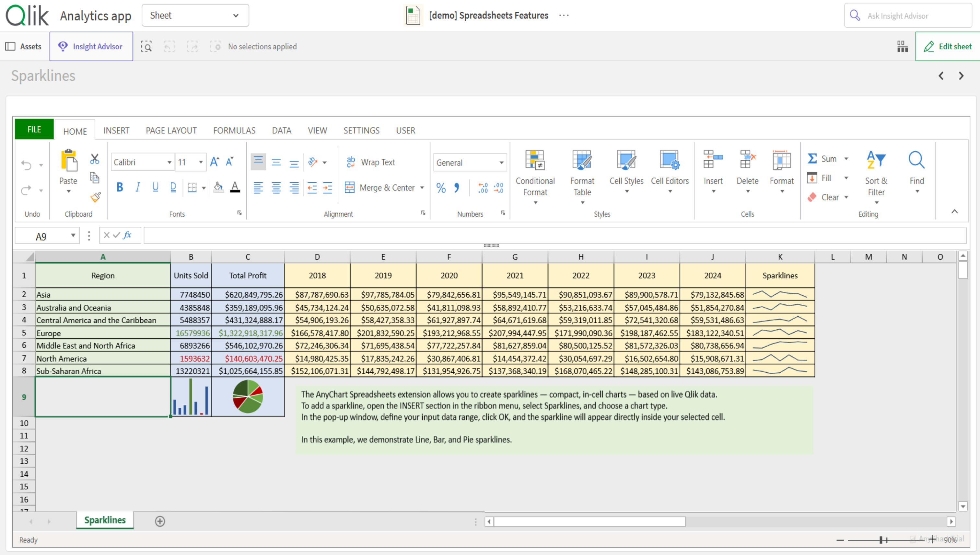
Task: Toggle Italic formatting
Action: pyautogui.click(x=138, y=187)
